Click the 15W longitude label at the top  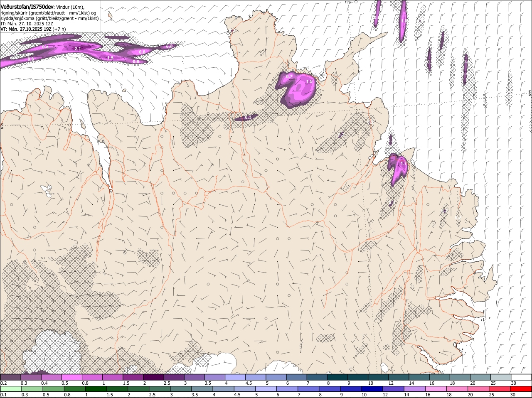point(348,2)
